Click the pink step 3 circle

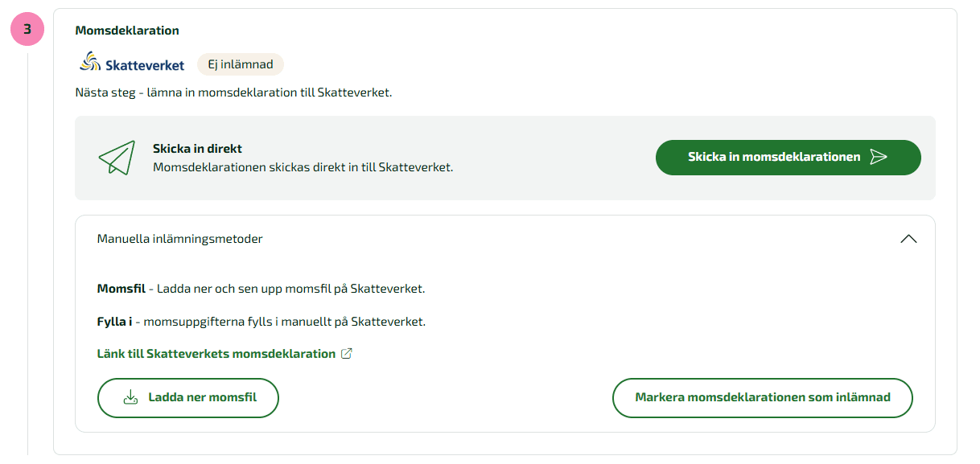pyautogui.click(x=27, y=30)
